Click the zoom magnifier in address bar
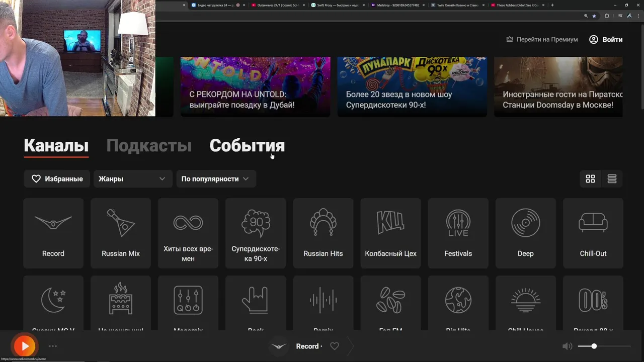The image size is (644, 362). pyautogui.click(x=586, y=16)
